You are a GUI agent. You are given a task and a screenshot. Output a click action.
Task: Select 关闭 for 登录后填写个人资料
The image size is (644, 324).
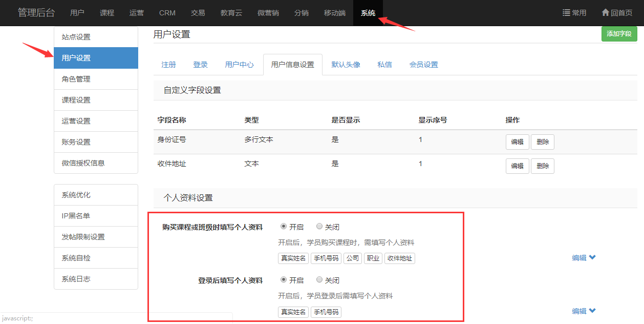tap(319, 280)
